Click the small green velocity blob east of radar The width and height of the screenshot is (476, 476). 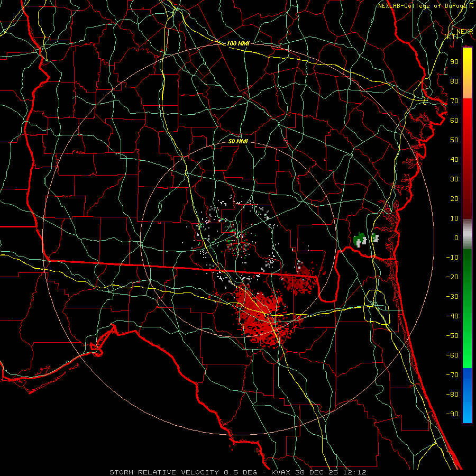(x=360, y=240)
